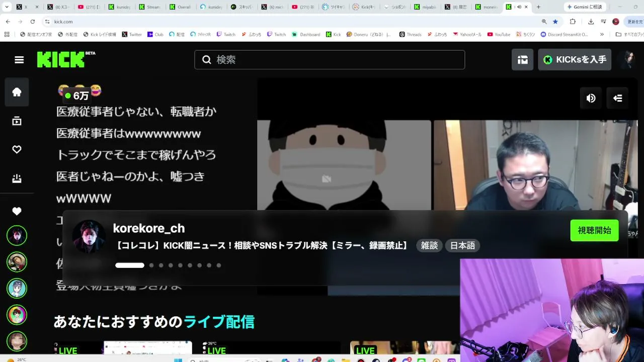644x362 pixels.
Task: Open the korekore_ch channel avatar
Action: [89, 236]
